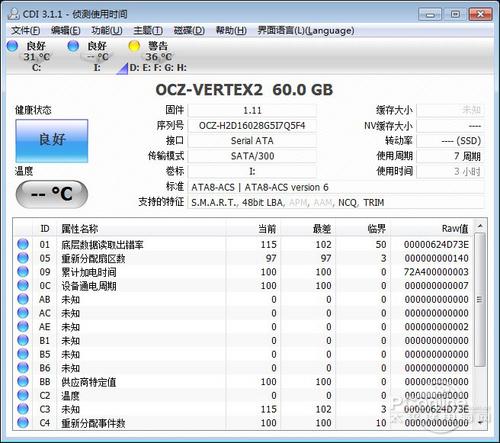Click status dot for attribute B6
The height and width of the screenshot is (443, 500).
pos(23,367)
